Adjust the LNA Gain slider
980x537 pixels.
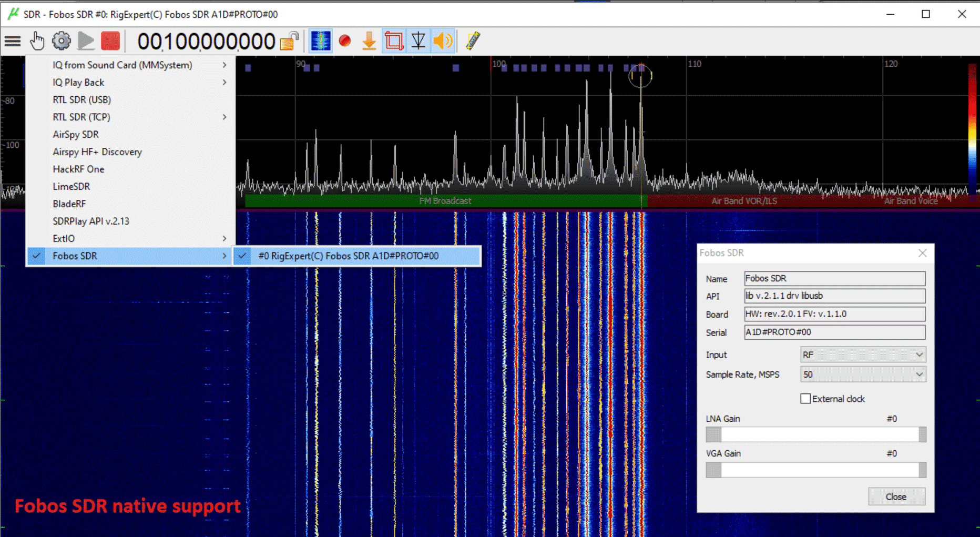(816, 434)
